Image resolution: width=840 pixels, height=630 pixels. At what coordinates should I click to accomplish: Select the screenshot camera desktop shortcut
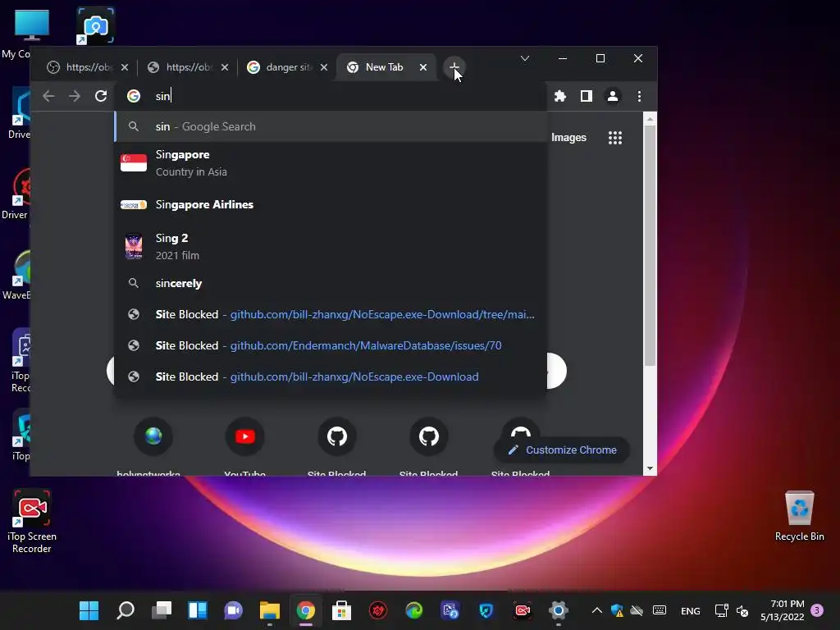coord(95,25)
